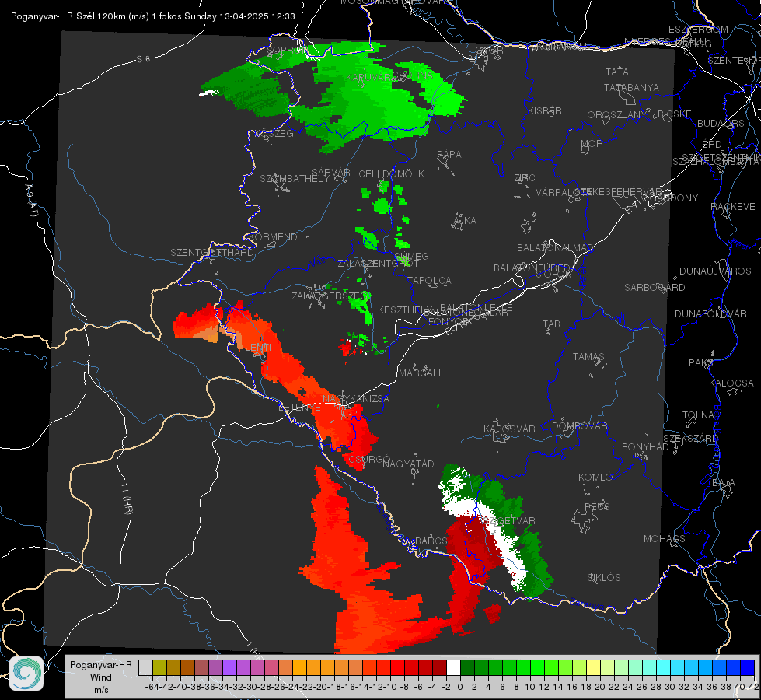Click the pale yellow swatch in the wind legend
The image size is (761, 700).
pos(593,667)
